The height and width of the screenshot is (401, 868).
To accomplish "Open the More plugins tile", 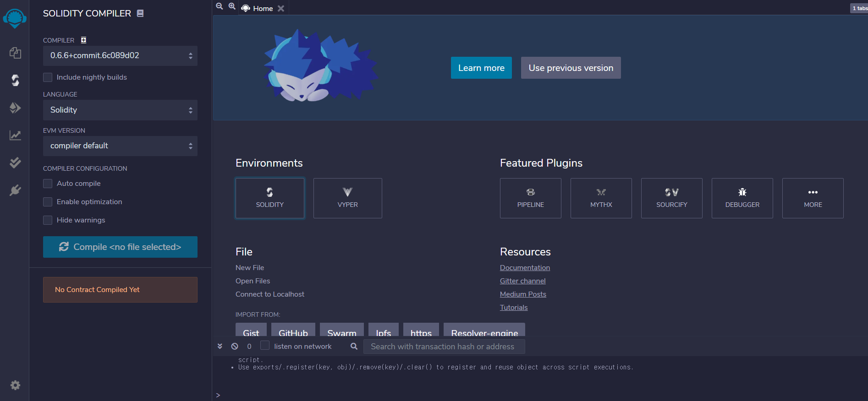I will point(813,198).
